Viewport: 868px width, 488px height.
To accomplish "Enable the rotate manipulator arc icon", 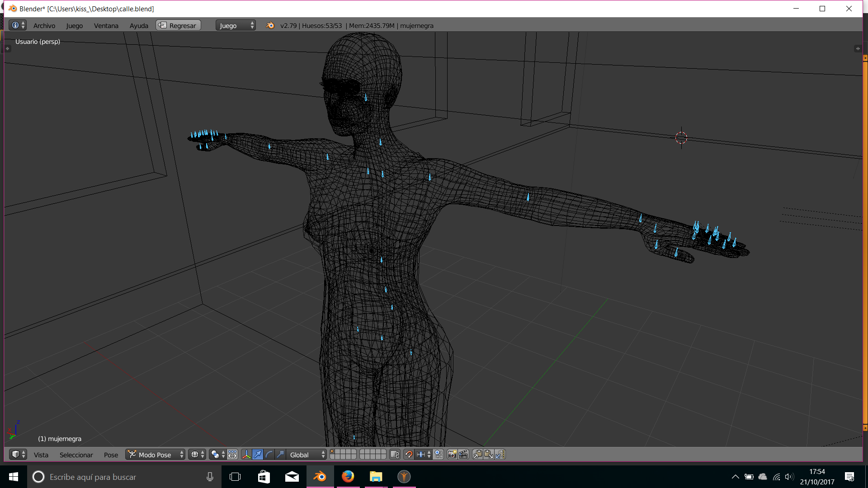I will click(269, 455).
